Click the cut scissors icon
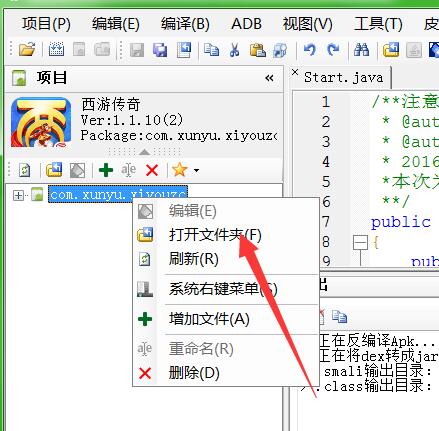Image resolution: width=439 pixels, height=431 pixels. (x=234, y=50)
